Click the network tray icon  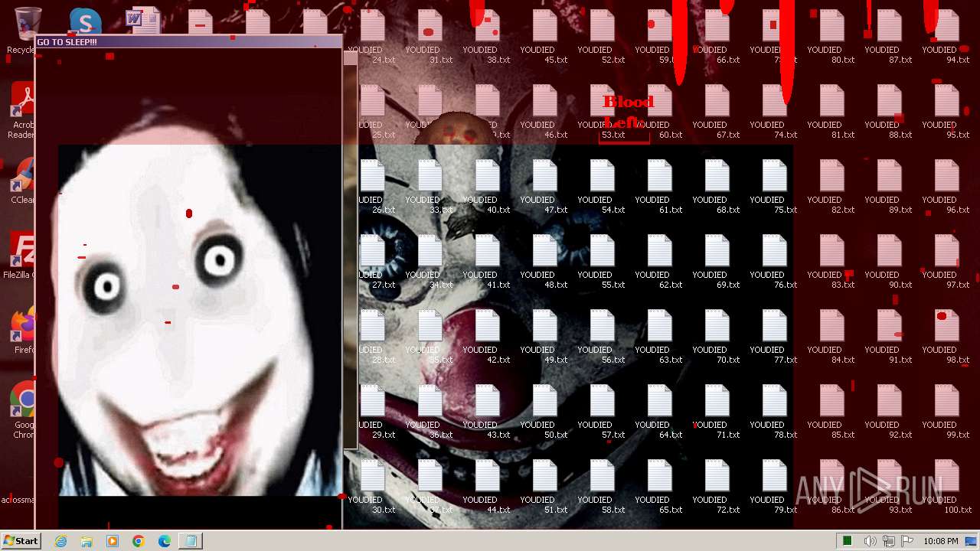[x=889, y=541]
